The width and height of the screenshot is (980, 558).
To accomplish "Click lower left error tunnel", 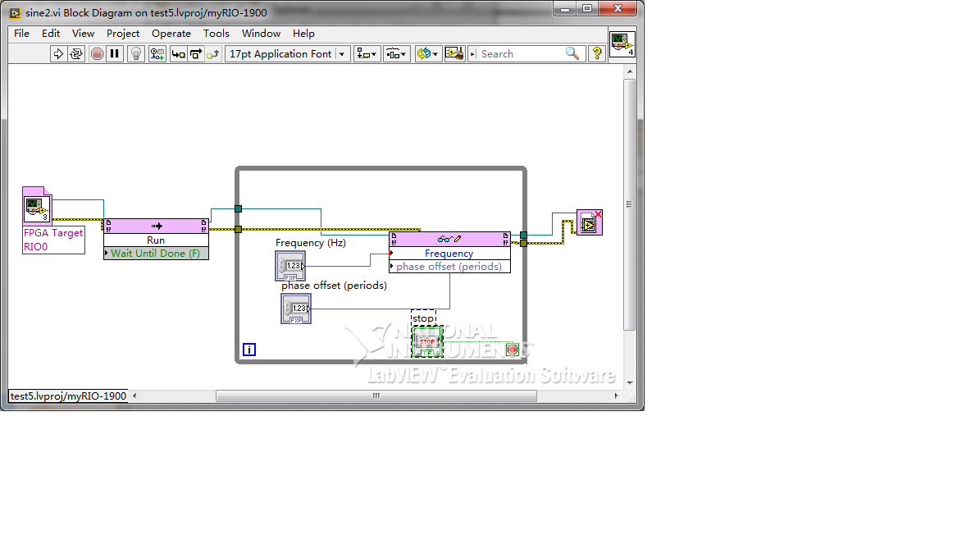I will click(x=238, y=230).
